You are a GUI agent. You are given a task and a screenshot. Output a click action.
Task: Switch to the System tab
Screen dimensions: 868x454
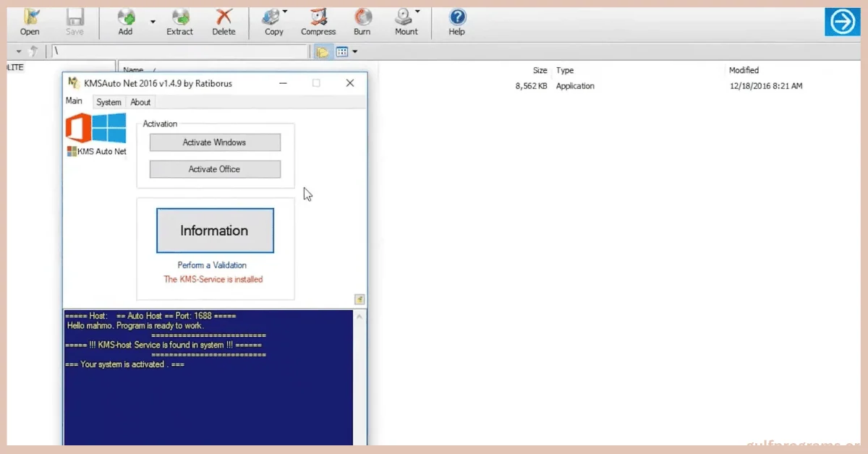109,102
